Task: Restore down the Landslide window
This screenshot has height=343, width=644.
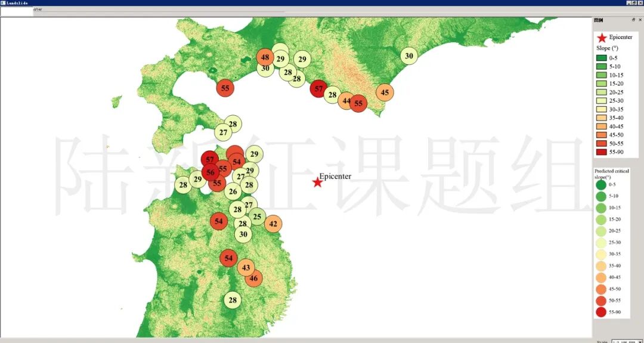Action: click(634, 3)
